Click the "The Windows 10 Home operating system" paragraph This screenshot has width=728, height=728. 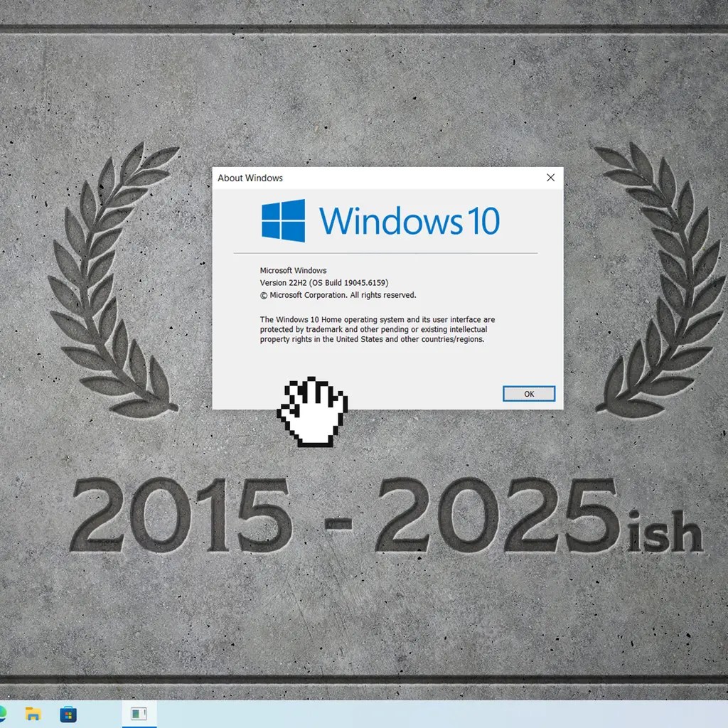(377, 329)
